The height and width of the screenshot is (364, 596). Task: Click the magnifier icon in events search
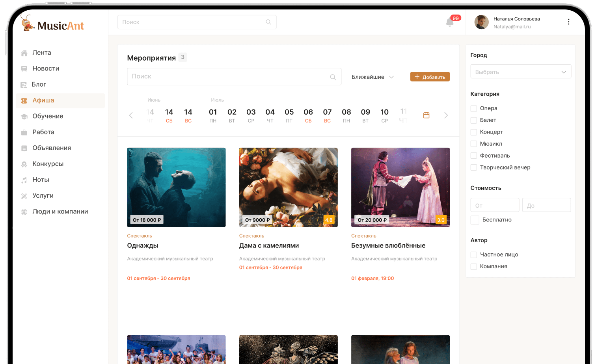(x=333, y=77)
